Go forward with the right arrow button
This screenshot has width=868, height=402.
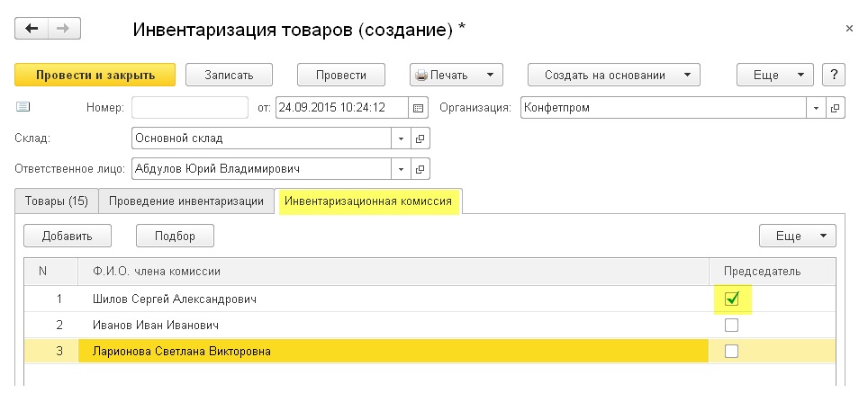(x=64, y=29)
